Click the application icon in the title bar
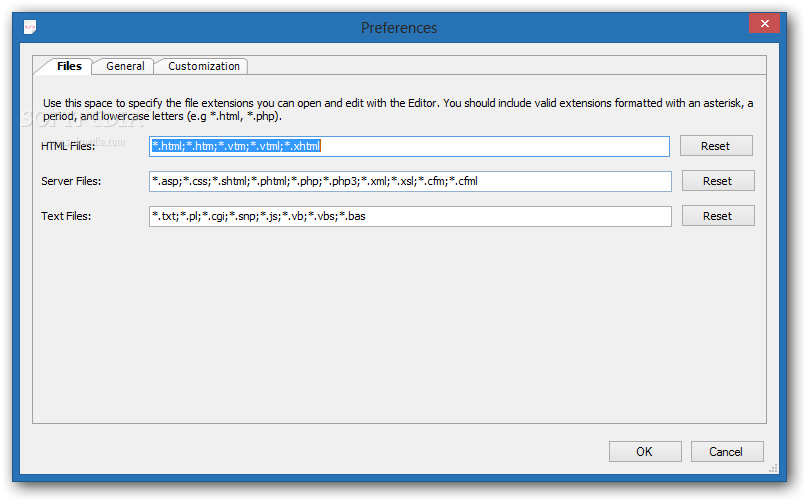 tap(32, 27)
